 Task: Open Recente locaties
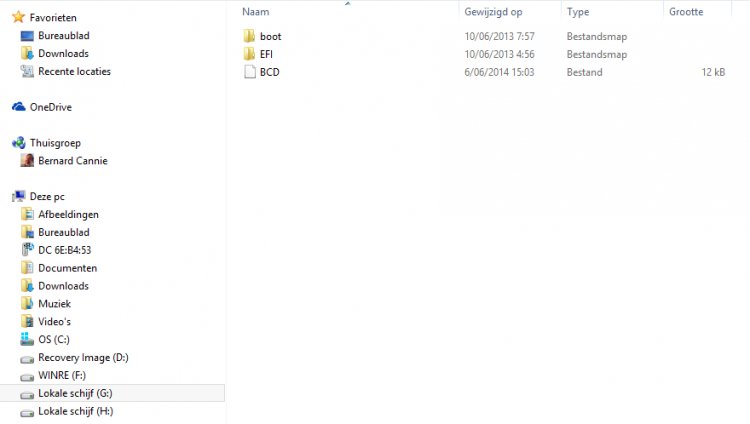click(74, 71)
